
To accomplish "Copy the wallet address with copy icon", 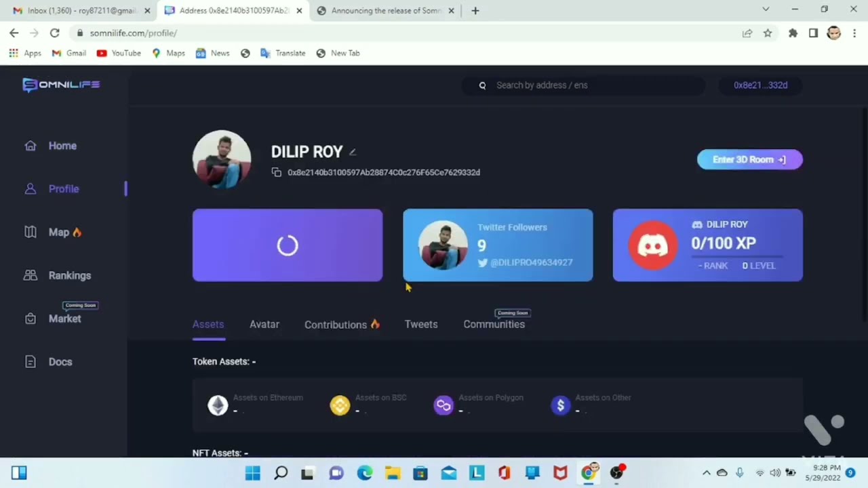I will tap(277, 172).
